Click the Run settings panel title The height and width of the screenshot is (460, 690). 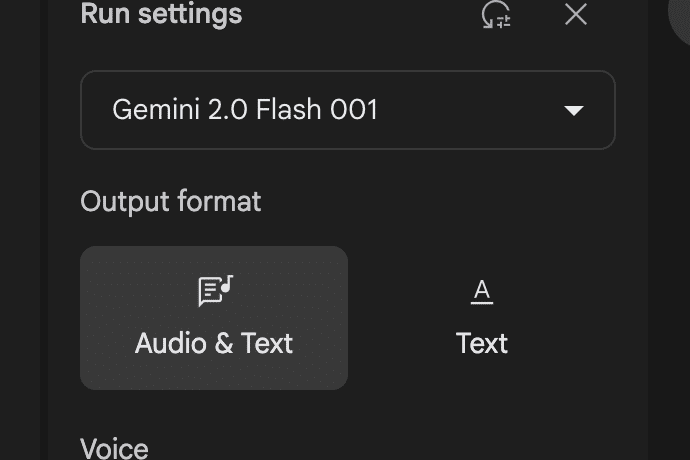click(161, 14)
